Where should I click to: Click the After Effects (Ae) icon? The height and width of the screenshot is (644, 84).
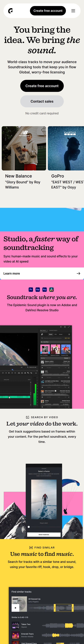(38, 289)
